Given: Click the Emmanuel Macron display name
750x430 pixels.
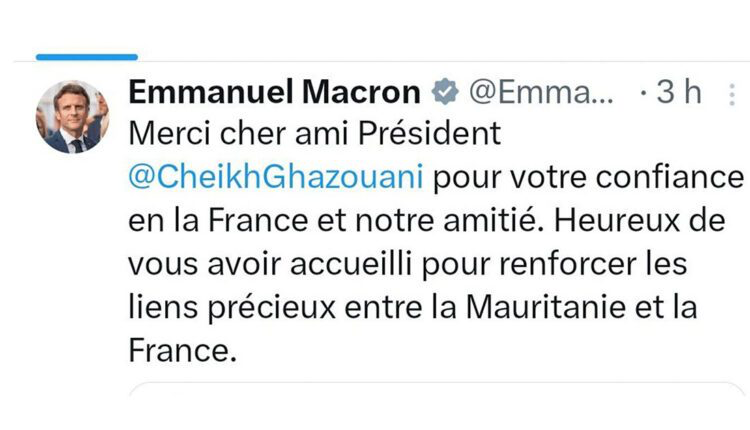Looking at the screenshot, I should pyautogui.click(x=275, y=93).
